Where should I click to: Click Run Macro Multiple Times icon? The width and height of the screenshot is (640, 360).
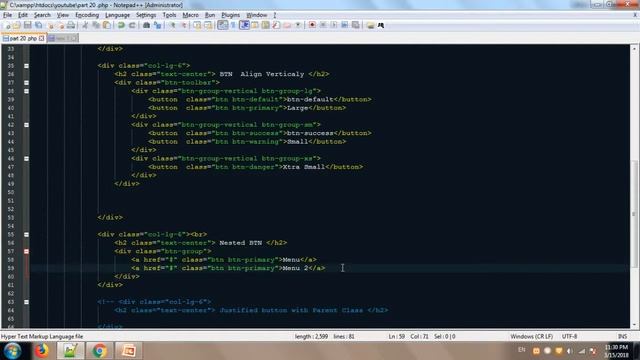(344, 25)
